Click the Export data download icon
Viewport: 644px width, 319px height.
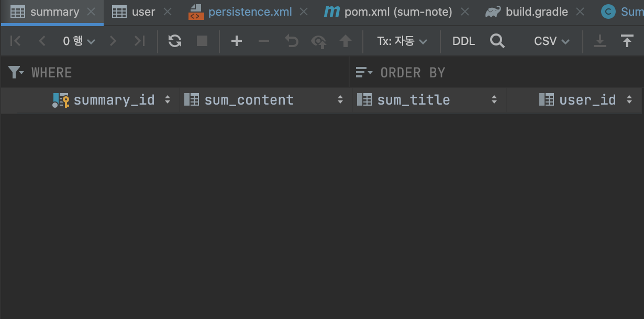coord(600,41)
